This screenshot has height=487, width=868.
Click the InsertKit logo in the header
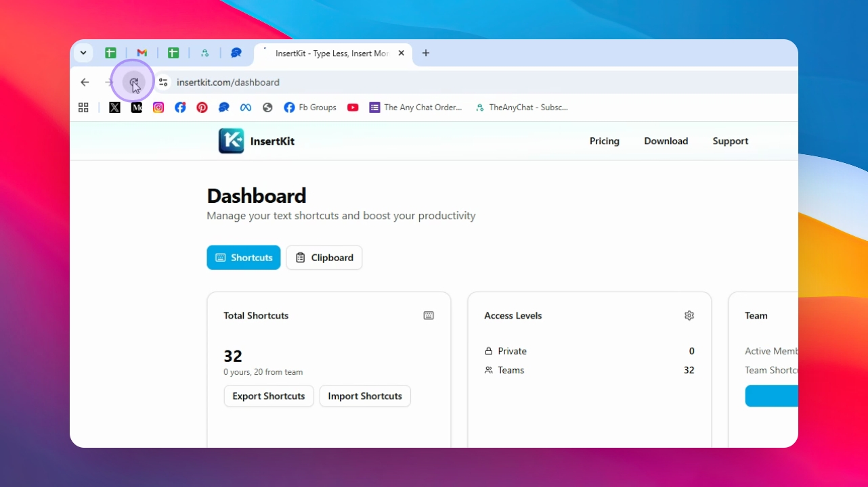(x=231, y=141)
